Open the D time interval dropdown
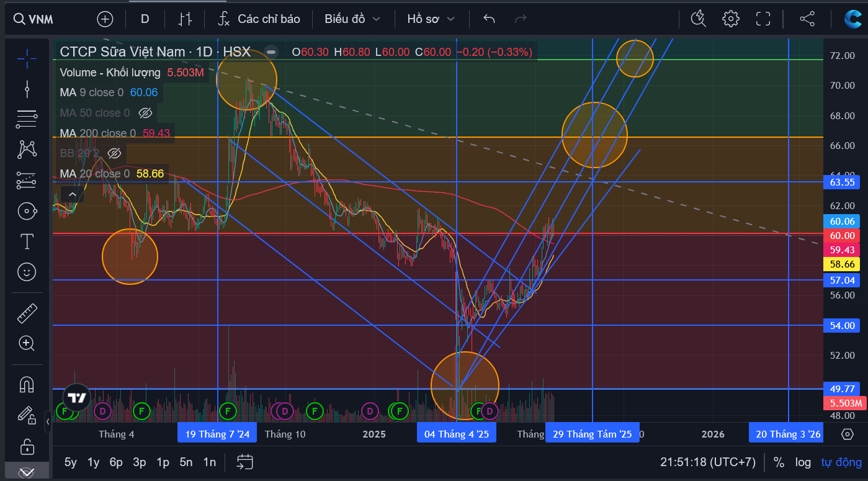The height and width of the screenshot is (481, 868). pos(145,19)
